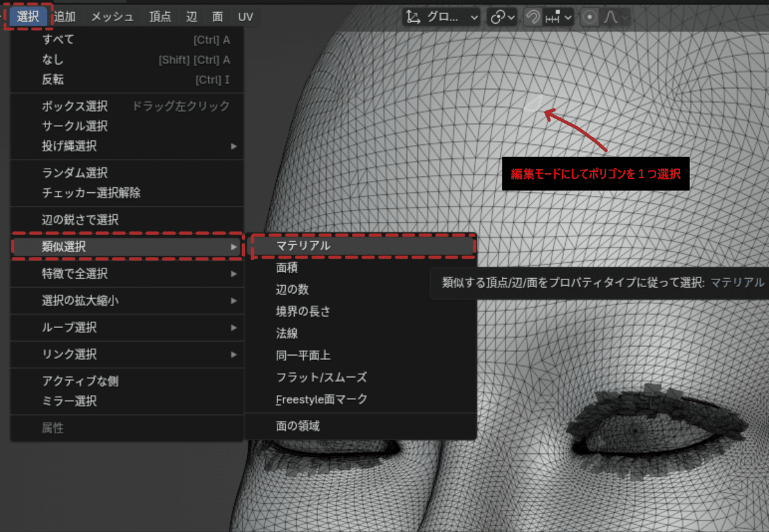The height and width of the screenshot is (532, 769).
Task: Choose チェッカー選択解除
Action: pos(127,193)
